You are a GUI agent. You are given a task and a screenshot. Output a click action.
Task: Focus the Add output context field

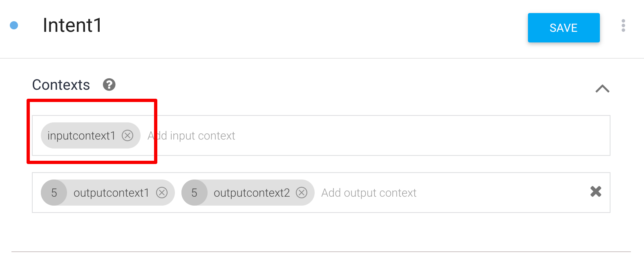click(369, 193)
